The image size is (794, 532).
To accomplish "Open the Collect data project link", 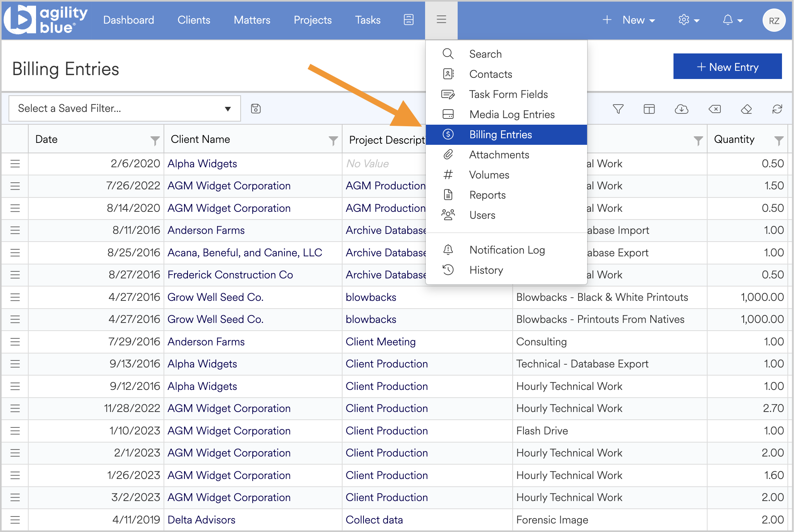I will 374,520.
